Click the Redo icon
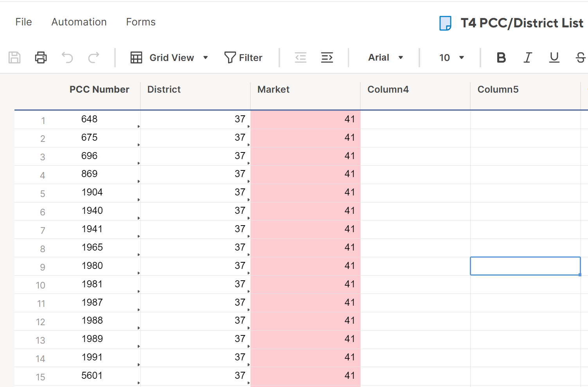Screen dimensions: 588x387 [x=94, y=57]
